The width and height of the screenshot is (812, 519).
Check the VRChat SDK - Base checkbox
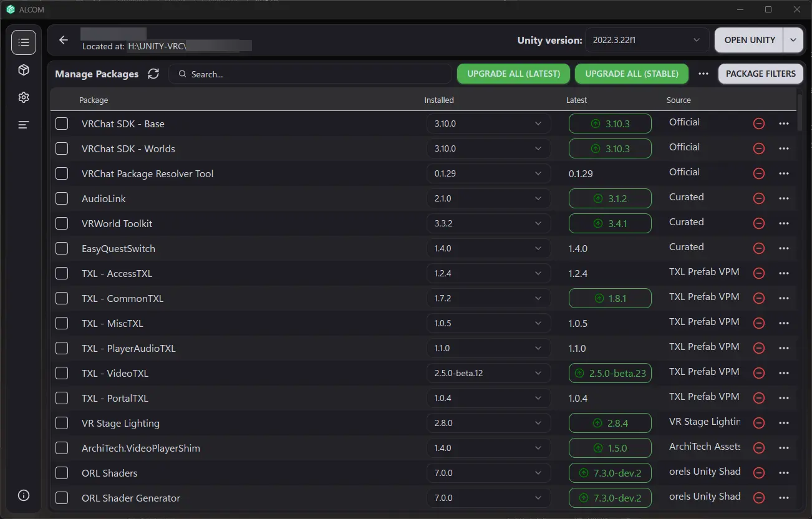coord(62,124)
